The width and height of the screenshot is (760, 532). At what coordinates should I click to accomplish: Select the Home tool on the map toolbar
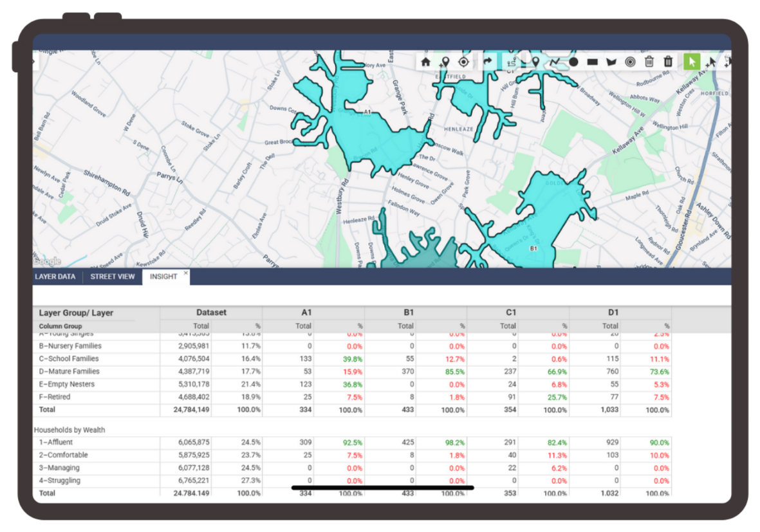(425, 61)
